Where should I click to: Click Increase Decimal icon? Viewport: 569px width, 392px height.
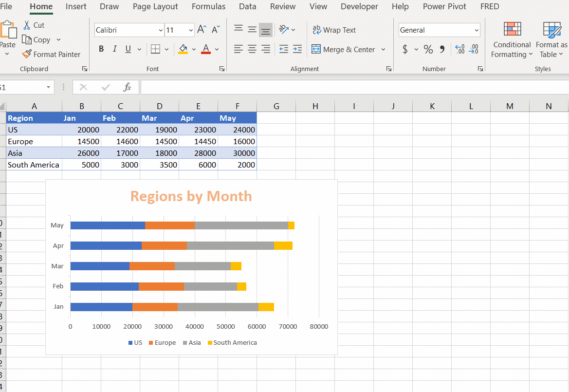point(460,49)
